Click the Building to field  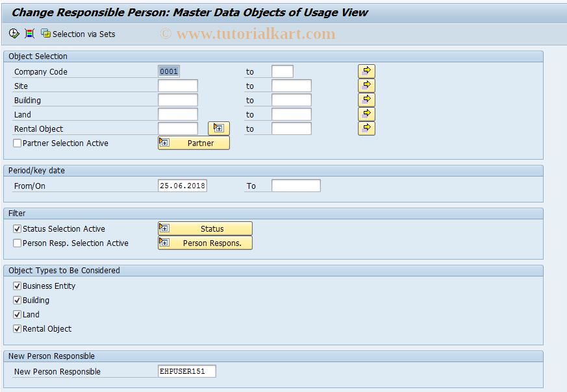click(x=292, y=100)
